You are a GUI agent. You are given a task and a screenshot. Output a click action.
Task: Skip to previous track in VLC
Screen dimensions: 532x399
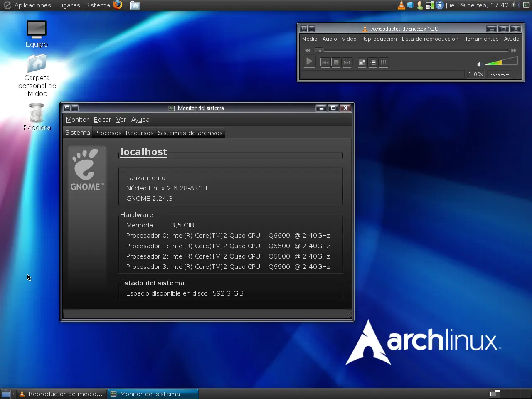click(325, 63)
